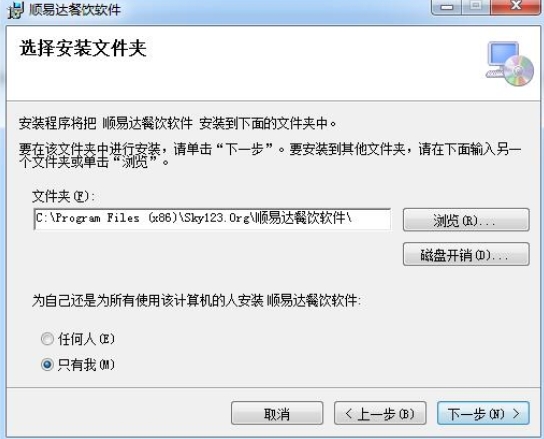
Task: Click inside the install folder path field
Action: 212,219
